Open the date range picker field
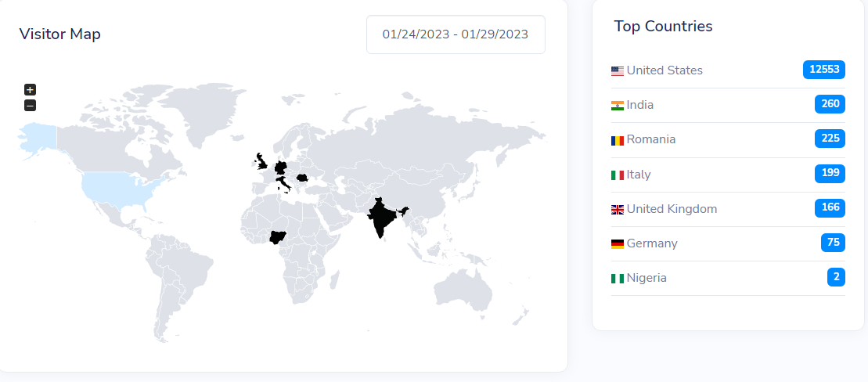868x382 pixels. point(456,34)
